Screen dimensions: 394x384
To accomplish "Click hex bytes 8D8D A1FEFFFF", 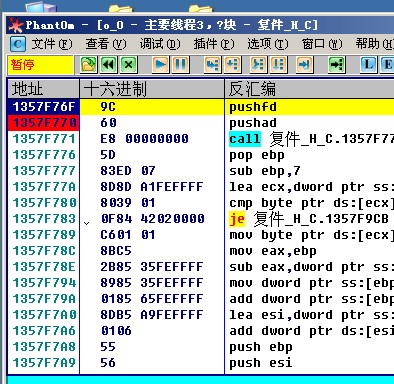I will 152,187.
